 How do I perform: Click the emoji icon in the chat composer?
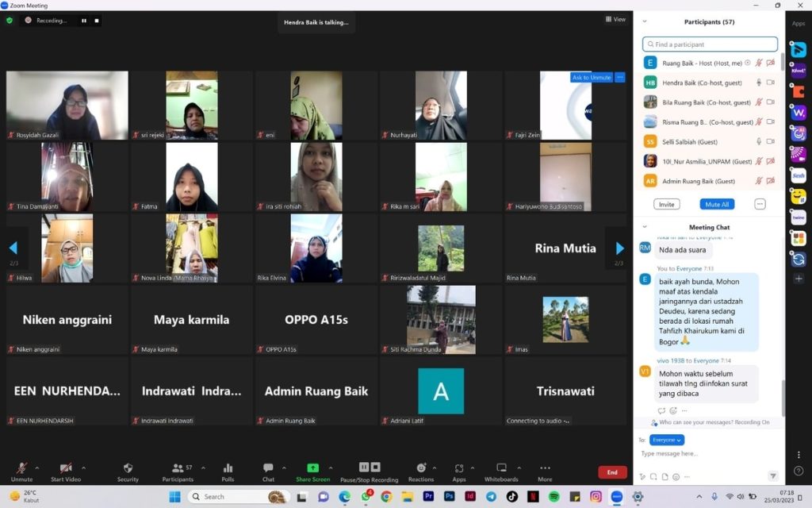676,476
